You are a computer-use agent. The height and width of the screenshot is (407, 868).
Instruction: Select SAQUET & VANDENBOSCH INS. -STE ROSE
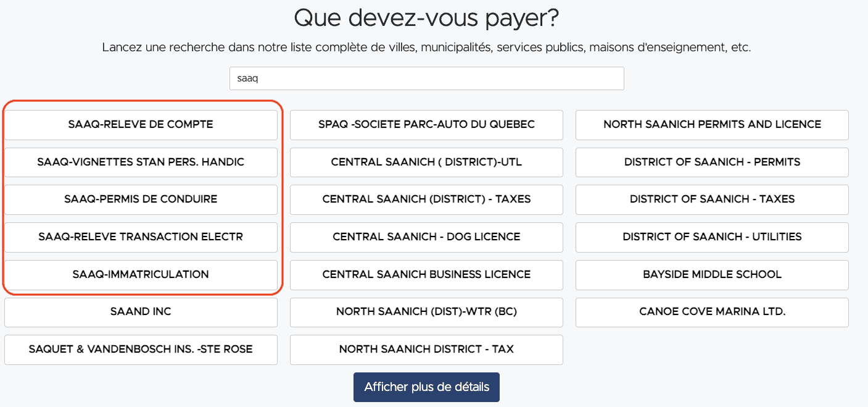[141, 350]
